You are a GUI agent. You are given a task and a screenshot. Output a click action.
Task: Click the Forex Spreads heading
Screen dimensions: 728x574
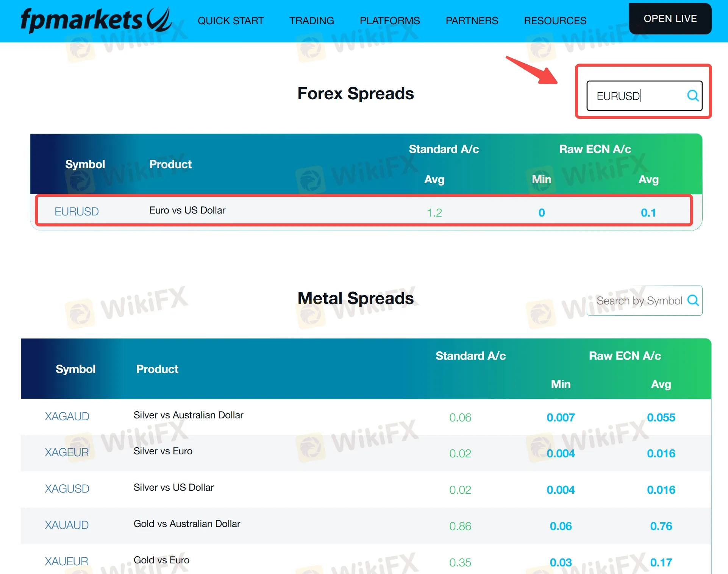(356, 93)
